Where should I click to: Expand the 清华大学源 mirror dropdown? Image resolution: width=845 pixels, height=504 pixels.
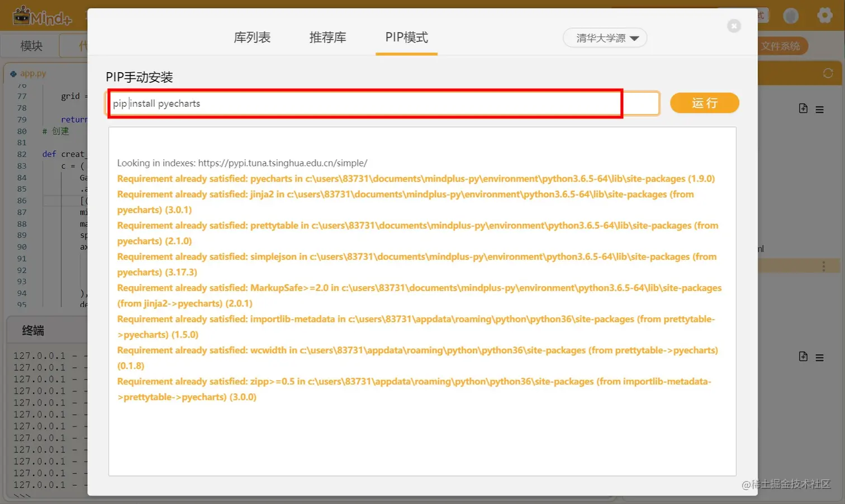605,38
